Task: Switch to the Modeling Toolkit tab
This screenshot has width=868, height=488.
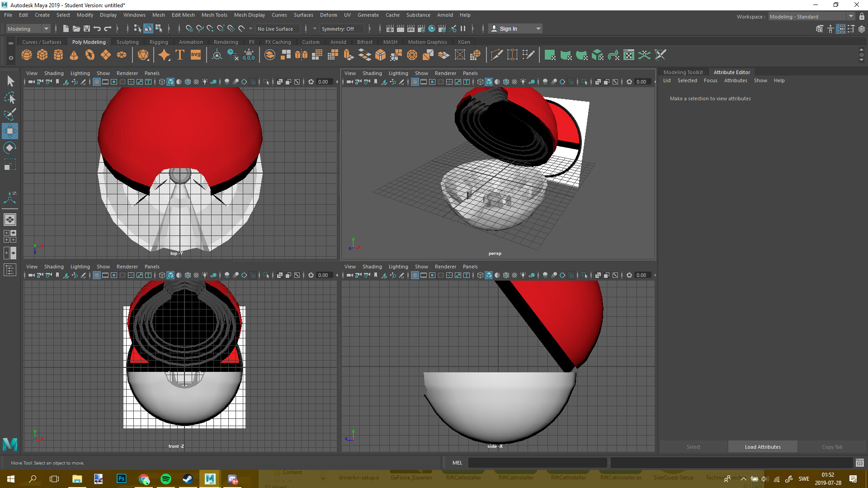Action: click(683, 72)
